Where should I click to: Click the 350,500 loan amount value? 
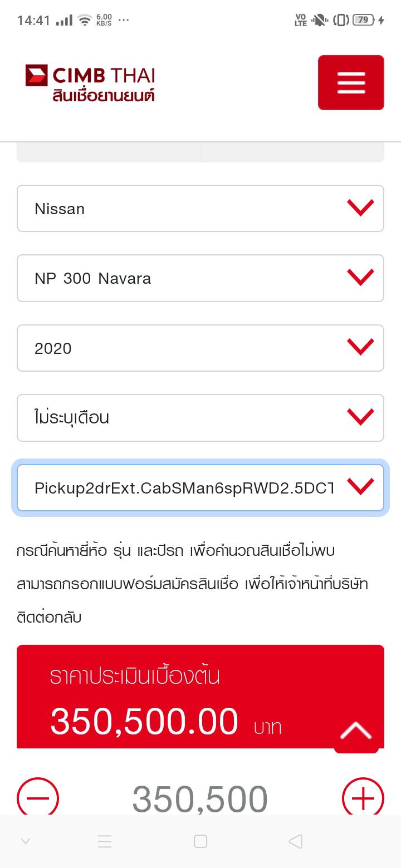tap(200, 799)
